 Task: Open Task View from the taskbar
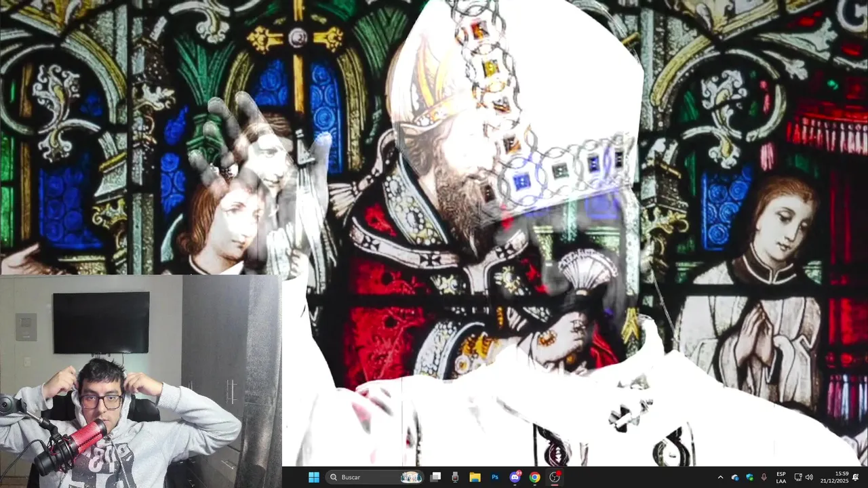pyautogui.click(x=435, y=477)
